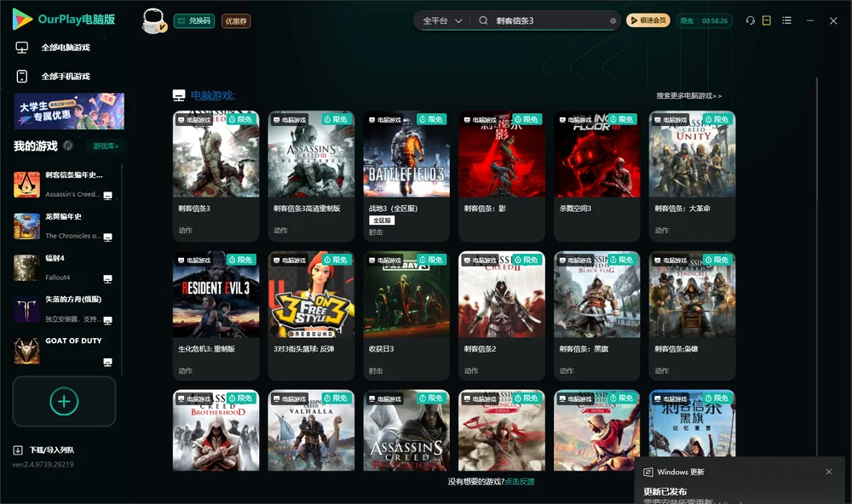The width and height of the screenshot is (852, 504).
Task: Select 失落的方舟(俄服) in my games
Action: point(64,310)
